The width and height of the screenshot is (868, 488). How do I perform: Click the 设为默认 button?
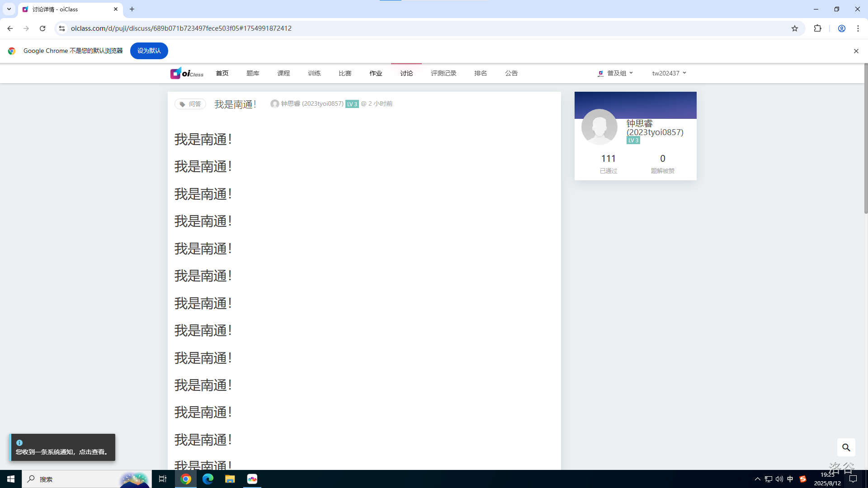tap(149, 51)
